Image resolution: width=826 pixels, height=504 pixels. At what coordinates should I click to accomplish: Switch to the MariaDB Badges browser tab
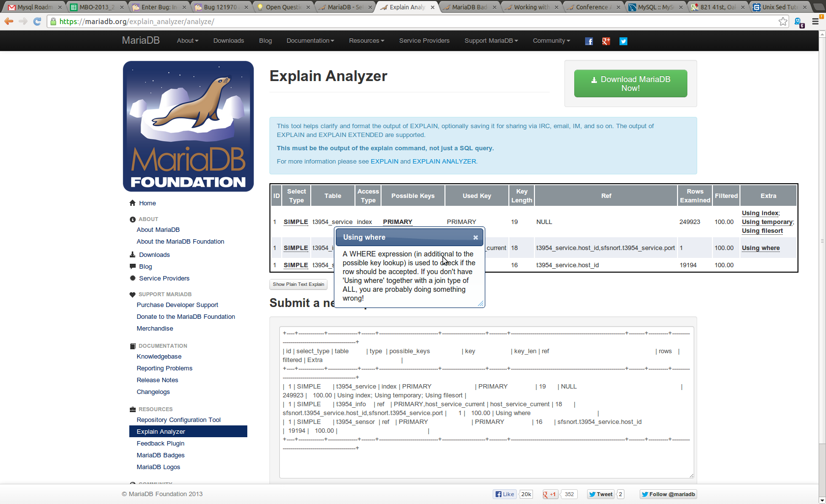(x=469, y=7)
